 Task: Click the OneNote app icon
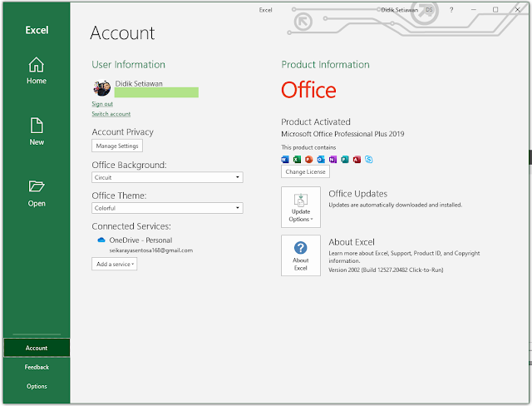click(332, 159)
